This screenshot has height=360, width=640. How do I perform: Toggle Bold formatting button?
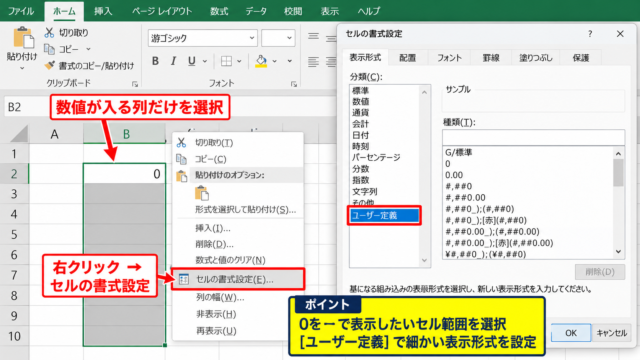click(155, 61)
